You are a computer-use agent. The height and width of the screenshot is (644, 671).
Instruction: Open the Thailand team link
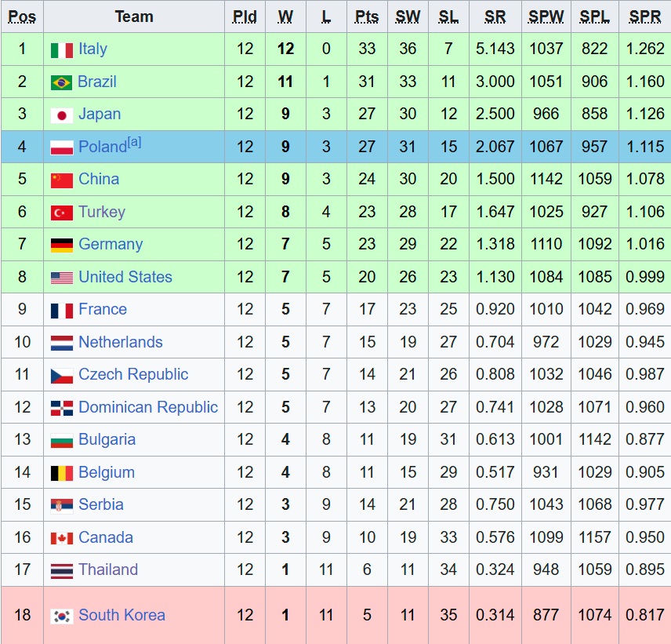tap(108, 569)
